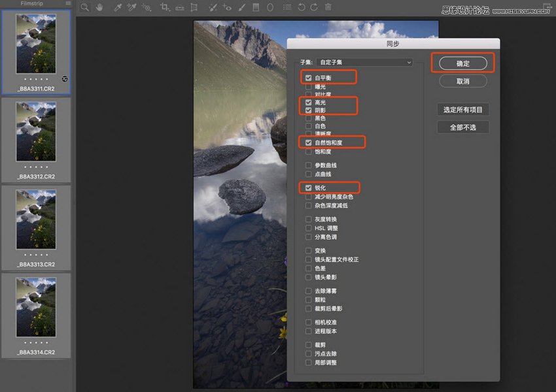Rotate the image counterclockwise
Screen dimensions: 556x392
[300, 7]
